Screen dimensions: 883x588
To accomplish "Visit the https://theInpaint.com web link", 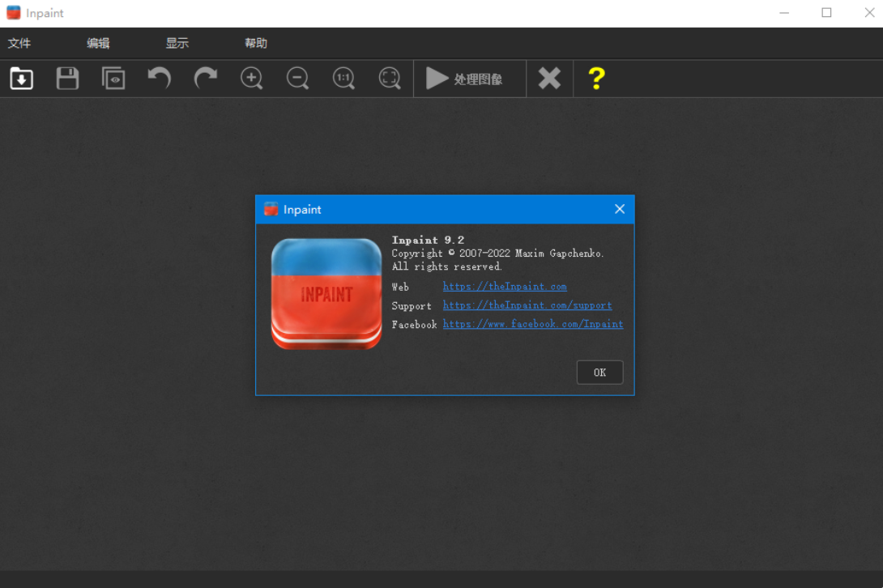I will click(505, 286).
